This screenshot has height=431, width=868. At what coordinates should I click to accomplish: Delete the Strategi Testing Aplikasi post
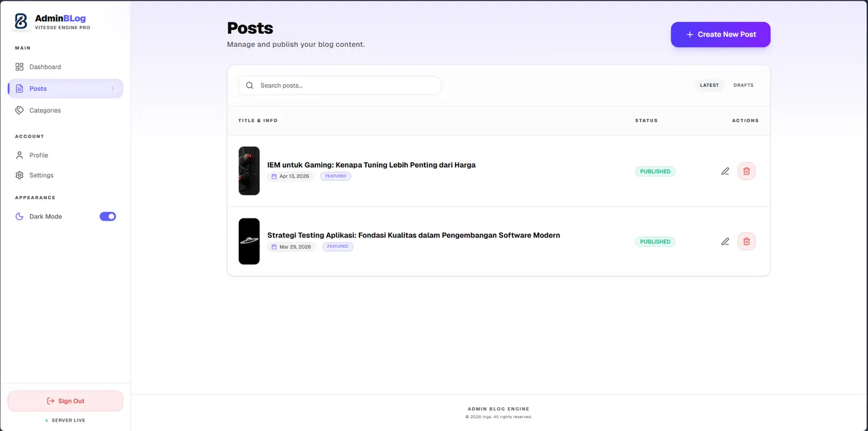click(747, 241)
